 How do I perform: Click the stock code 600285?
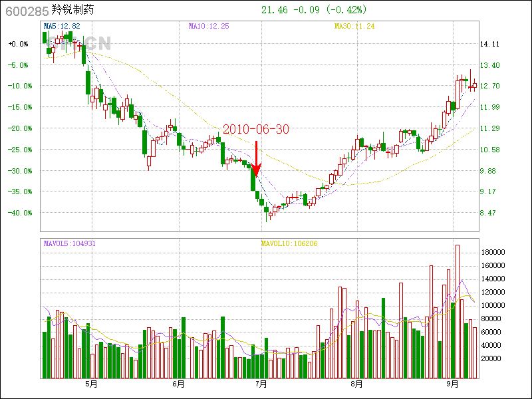[24, 11]
